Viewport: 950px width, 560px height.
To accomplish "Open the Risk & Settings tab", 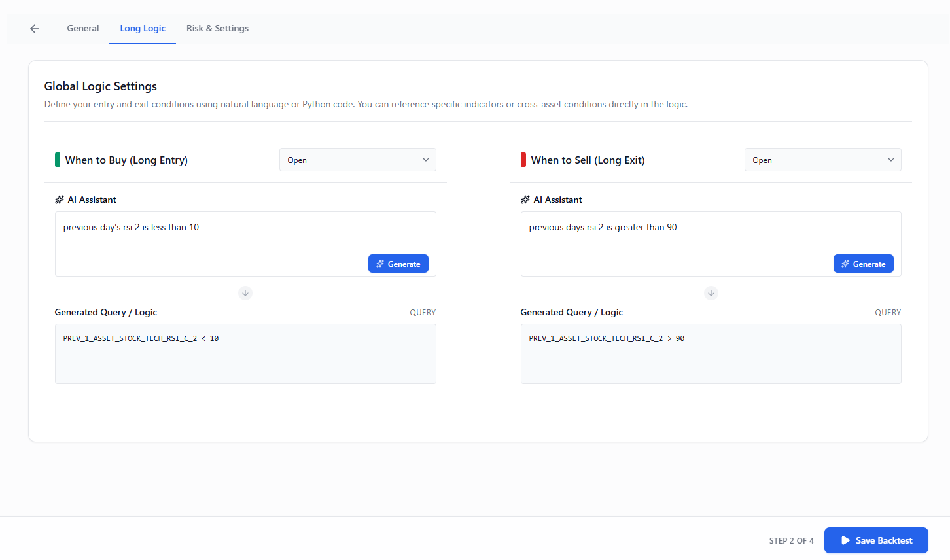I will (217, 29).
